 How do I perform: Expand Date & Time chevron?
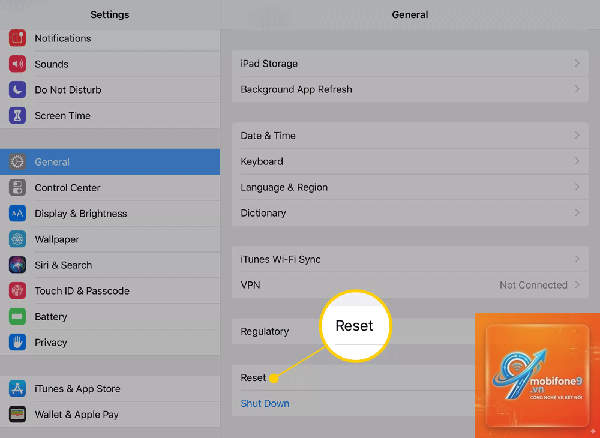click(x=577, y=135)
